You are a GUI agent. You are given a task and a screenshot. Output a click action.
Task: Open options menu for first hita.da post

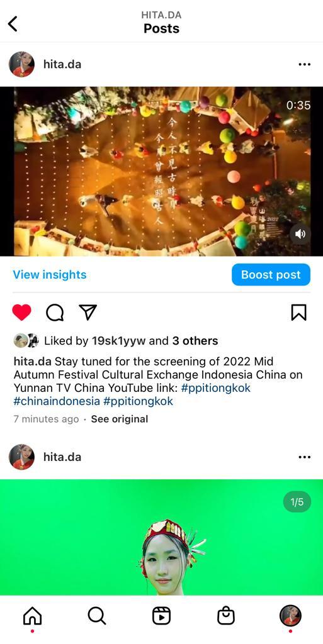305,65
